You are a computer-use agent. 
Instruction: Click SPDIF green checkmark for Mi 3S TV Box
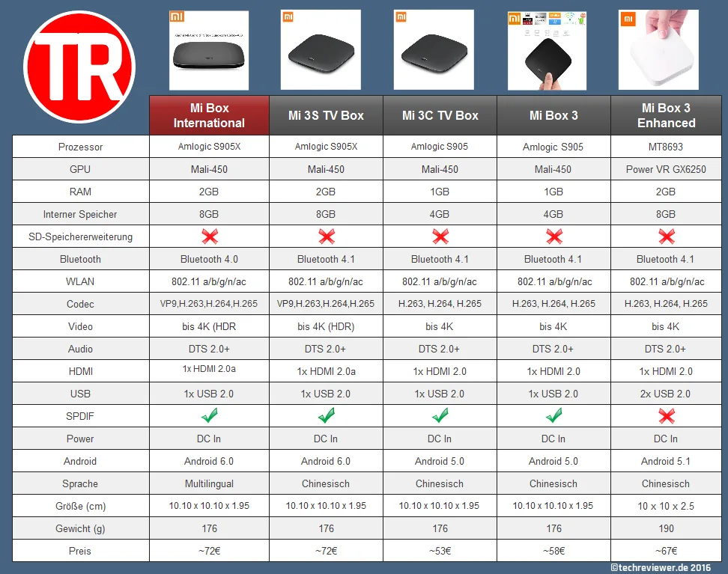tap(327, 415)
